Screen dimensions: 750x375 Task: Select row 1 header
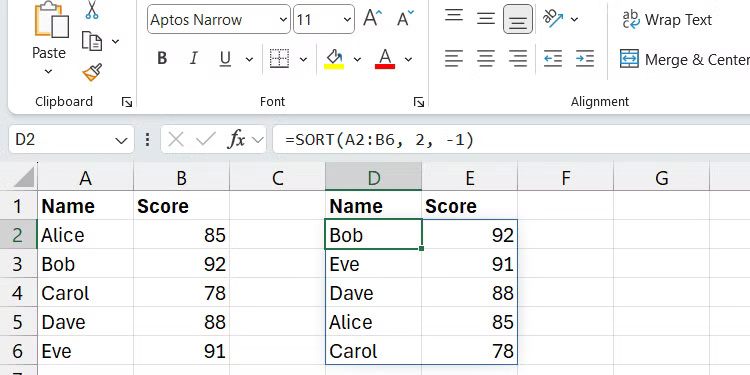(18, 206)
